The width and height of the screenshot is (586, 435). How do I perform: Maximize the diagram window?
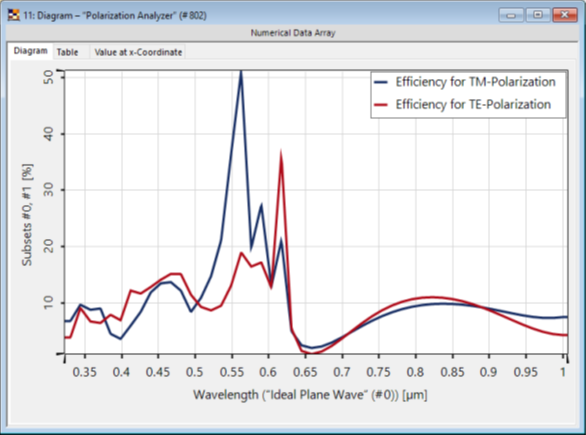[537, 15]
